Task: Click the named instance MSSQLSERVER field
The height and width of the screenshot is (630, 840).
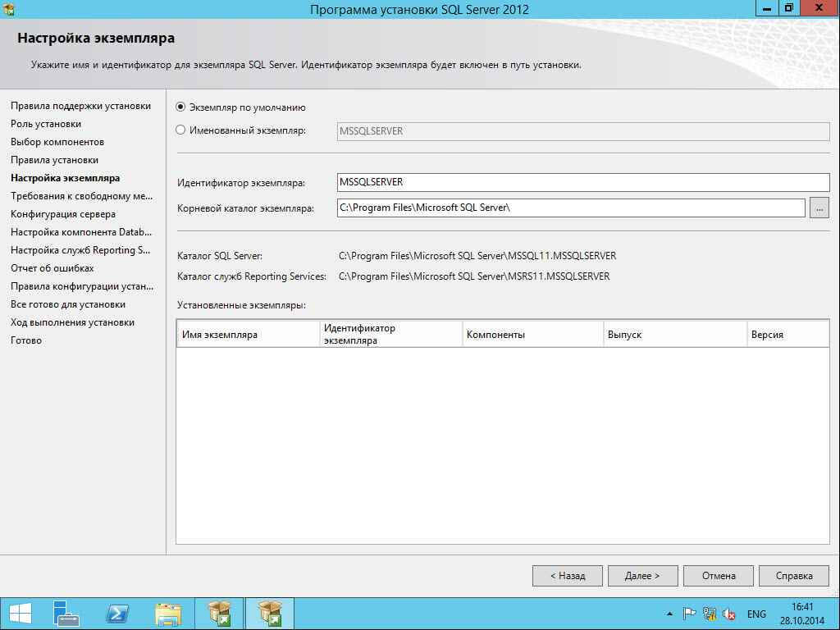Action: coord(583,131)
